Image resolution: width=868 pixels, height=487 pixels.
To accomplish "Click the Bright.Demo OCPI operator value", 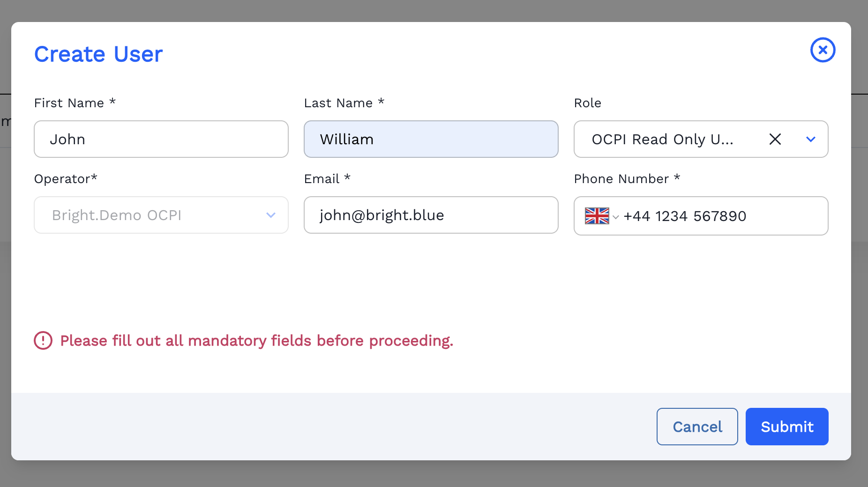I will 117,215.
